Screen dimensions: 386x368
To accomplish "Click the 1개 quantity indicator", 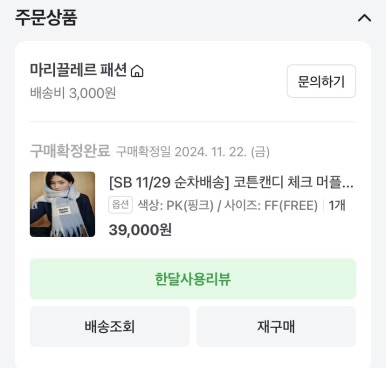I will pos(337,205).
